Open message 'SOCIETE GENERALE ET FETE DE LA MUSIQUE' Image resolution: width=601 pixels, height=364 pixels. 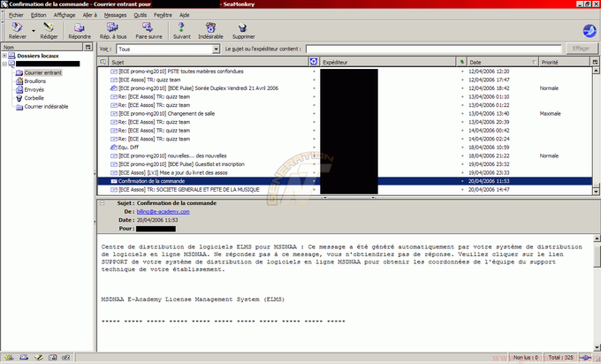[189, 189]
